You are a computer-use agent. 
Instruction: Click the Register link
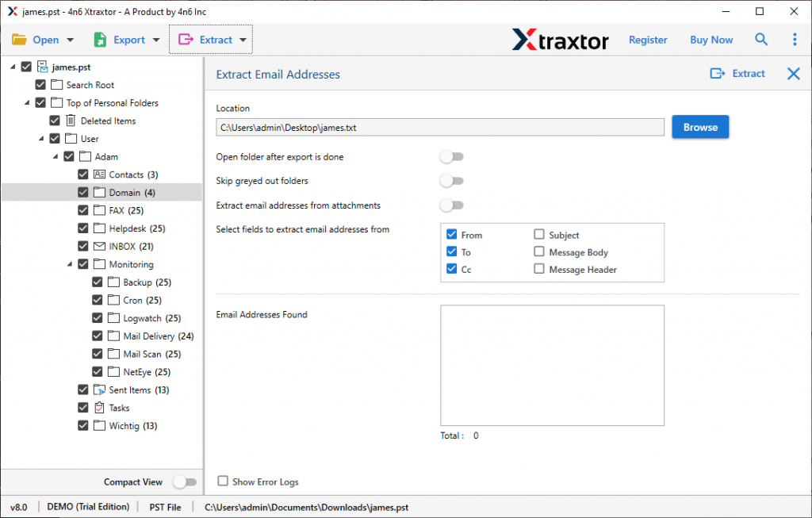tap(648, 40)
